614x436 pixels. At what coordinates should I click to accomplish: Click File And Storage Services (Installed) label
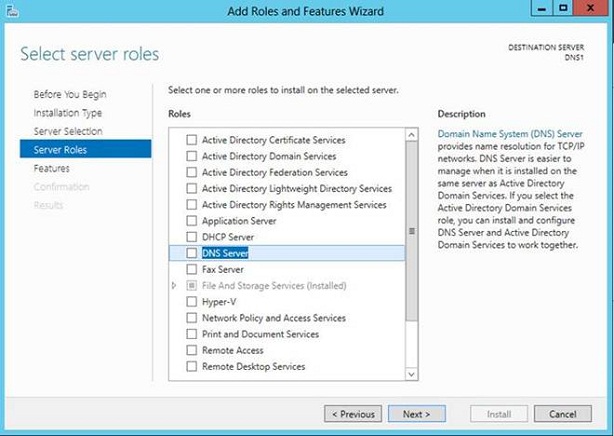[x=274, y=286]
